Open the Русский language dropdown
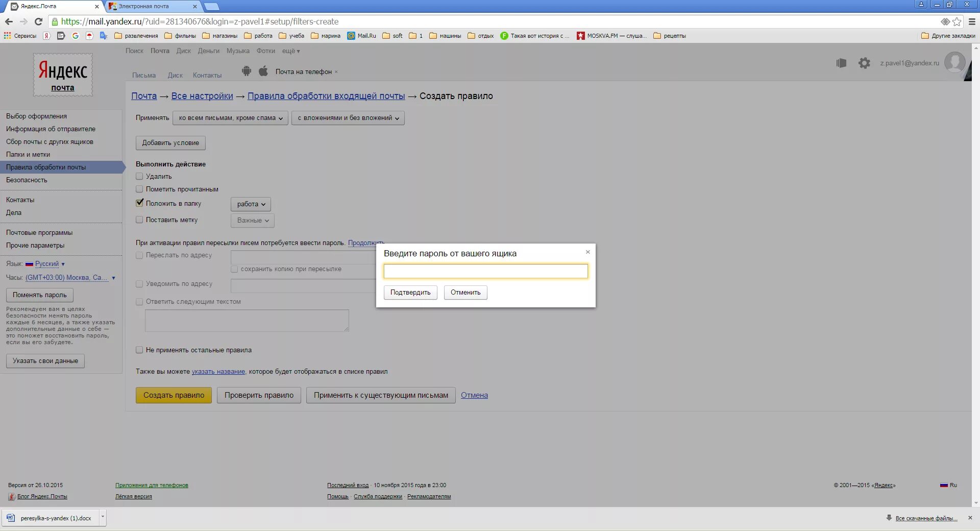Image resolution: width=980 pixels, height=531 pixels. coord(50,264)
